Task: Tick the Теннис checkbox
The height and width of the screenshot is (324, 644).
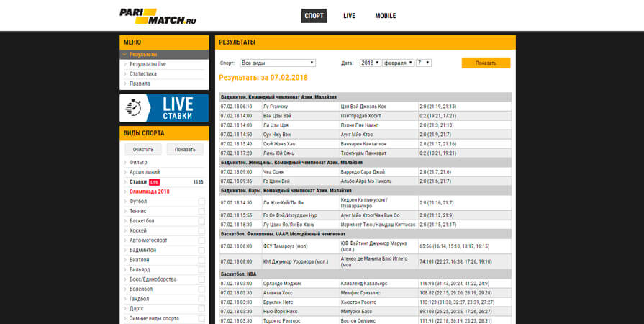Action: tap(201, 212)
